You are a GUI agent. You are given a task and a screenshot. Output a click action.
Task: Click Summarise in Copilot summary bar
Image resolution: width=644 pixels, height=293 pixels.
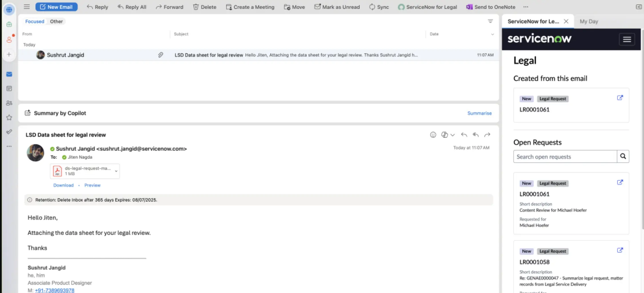click(x=479, y=113)
